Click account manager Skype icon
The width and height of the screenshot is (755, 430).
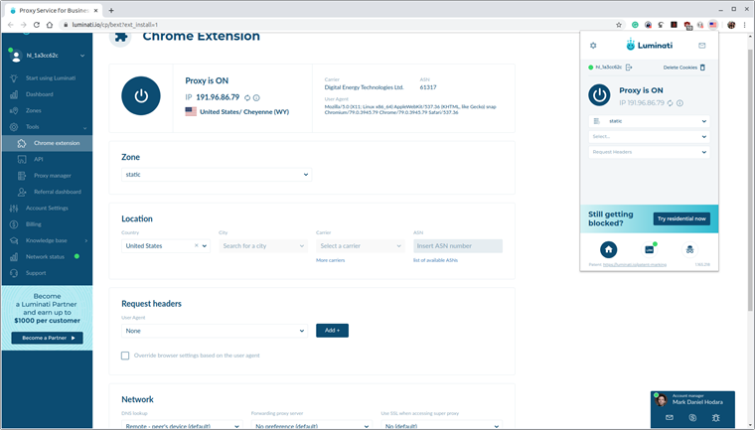click(x=692, y=417)
